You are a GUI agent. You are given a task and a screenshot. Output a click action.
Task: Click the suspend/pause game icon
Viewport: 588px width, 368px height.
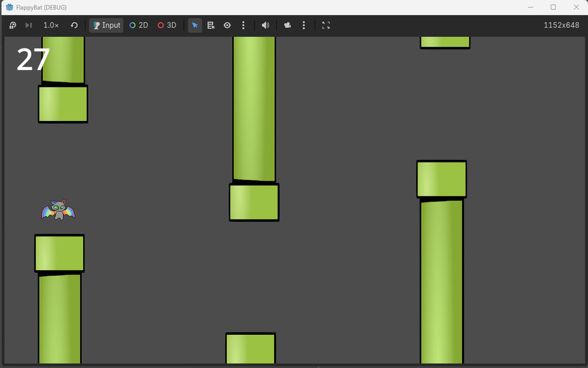[x=13, y=25]
